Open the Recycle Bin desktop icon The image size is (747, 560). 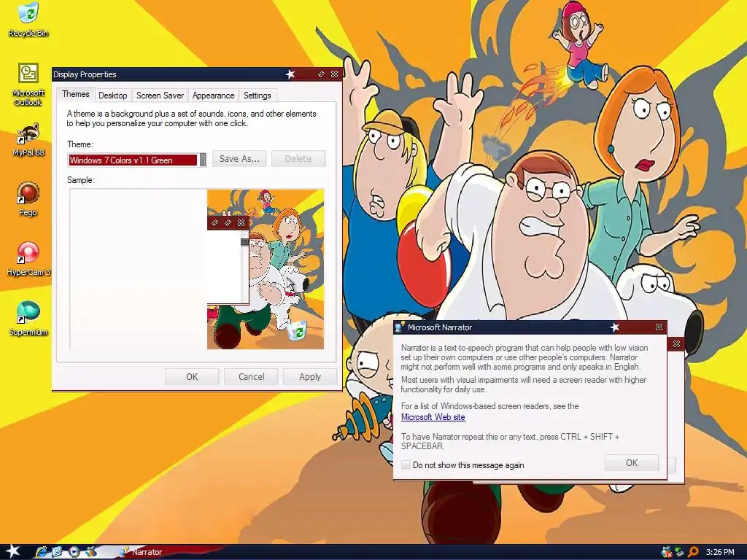pyautogui.click(x=28, y=20)
